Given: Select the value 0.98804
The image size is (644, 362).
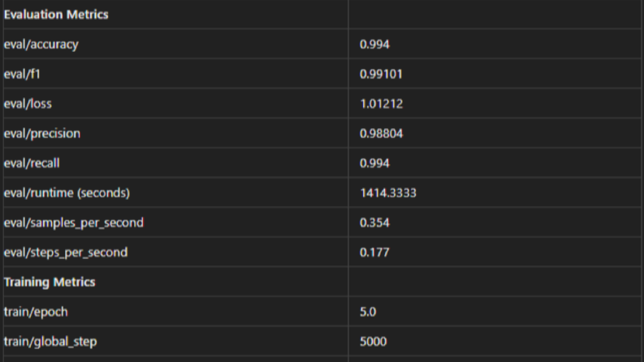Looking at the screenshot, I should [382, 133].
